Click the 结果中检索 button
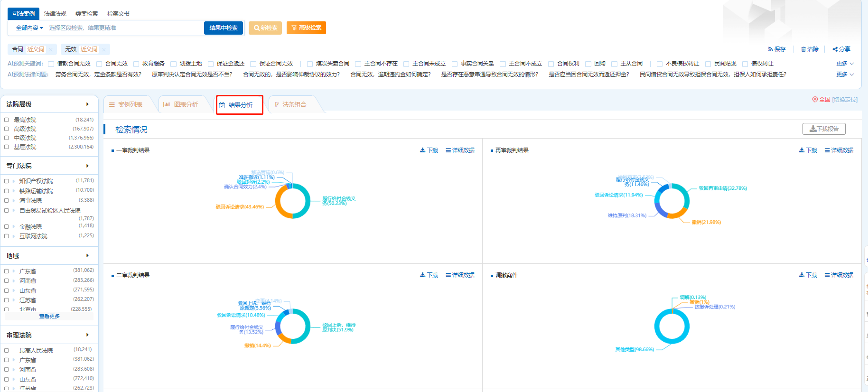 pos(224,28)
